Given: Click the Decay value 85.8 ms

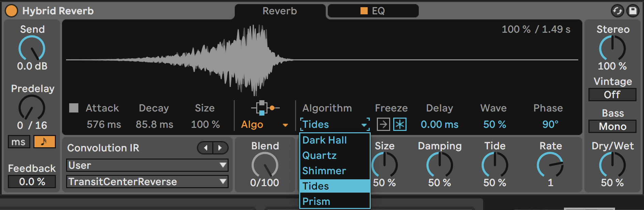Looking at the screenshot, I should tap(154, 124).
